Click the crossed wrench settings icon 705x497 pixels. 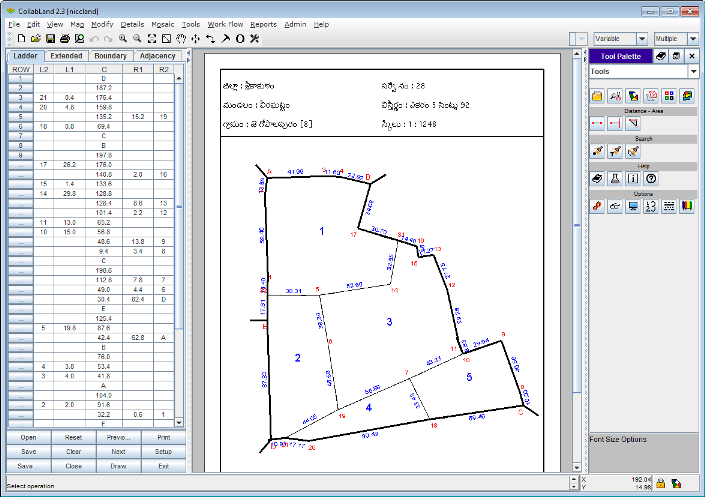click(x=254, y=39)
